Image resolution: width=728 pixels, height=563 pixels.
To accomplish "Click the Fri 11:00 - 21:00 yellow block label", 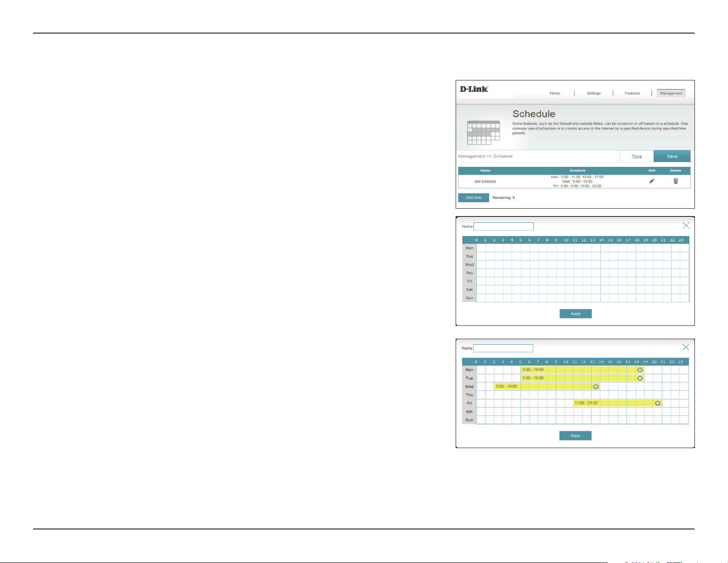I will (x=586, y=403).
